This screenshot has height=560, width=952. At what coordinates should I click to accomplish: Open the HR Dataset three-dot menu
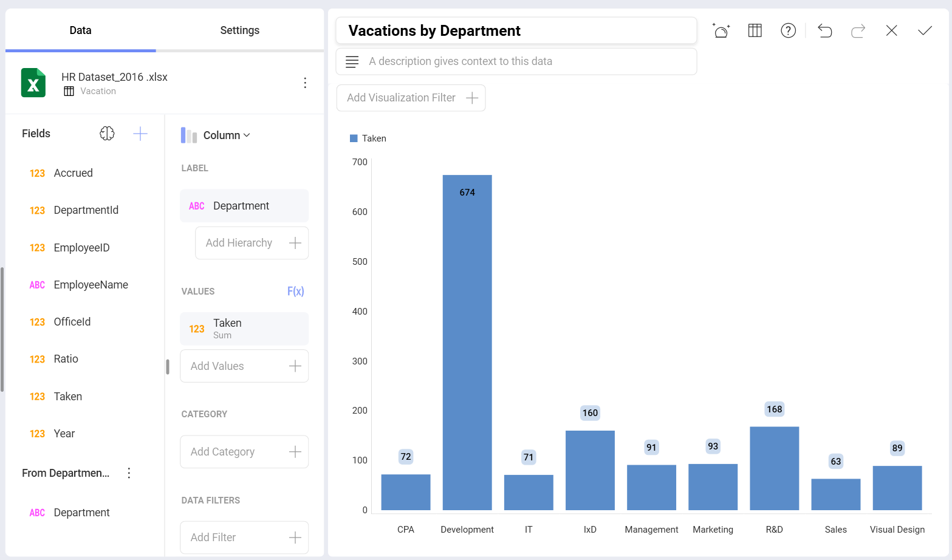click(x=305, y=83)
